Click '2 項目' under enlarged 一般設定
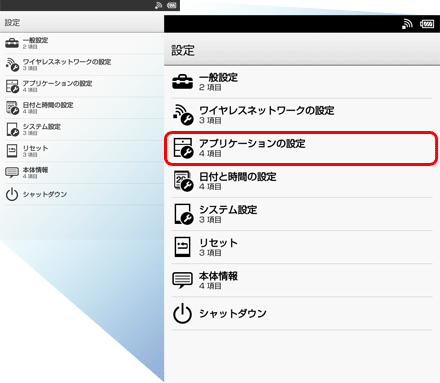 [210, 87]
